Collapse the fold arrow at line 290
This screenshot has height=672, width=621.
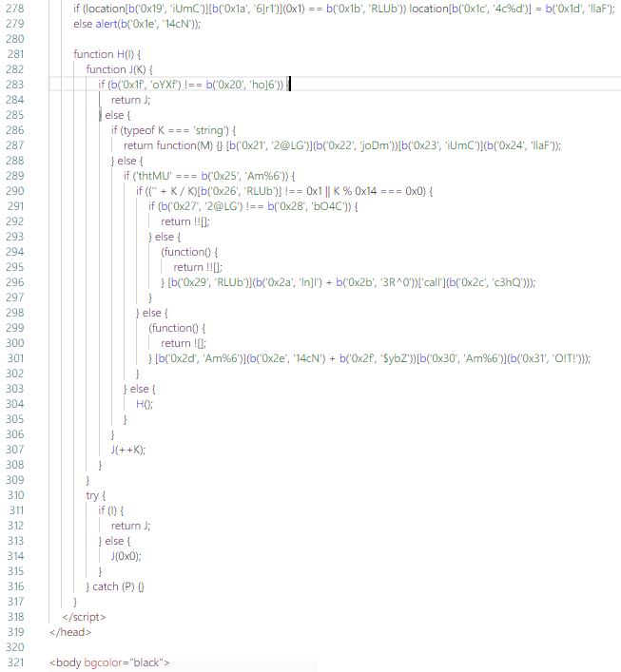39,191
